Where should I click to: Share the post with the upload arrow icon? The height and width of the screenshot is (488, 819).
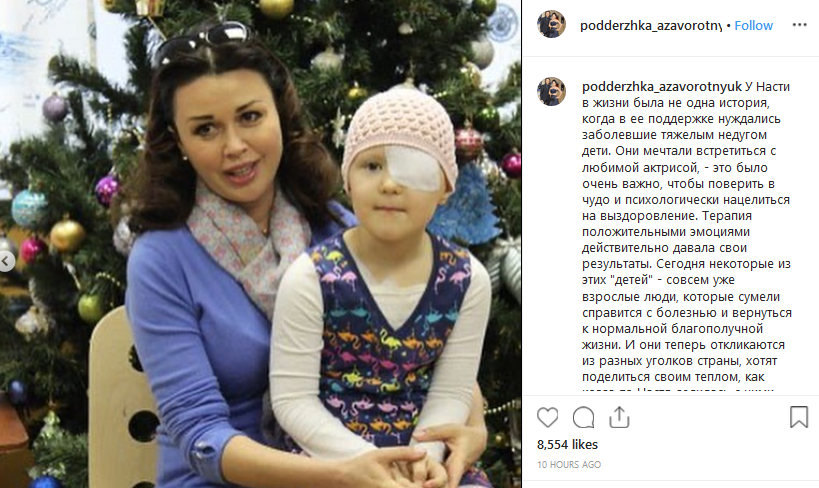click(x=619, y=417)
